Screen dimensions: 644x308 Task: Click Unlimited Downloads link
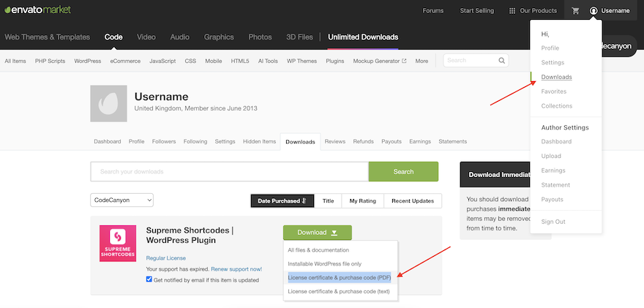363,37
